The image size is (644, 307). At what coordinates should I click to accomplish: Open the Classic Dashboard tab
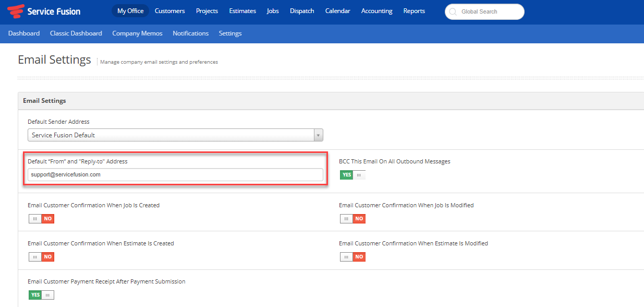76,33
